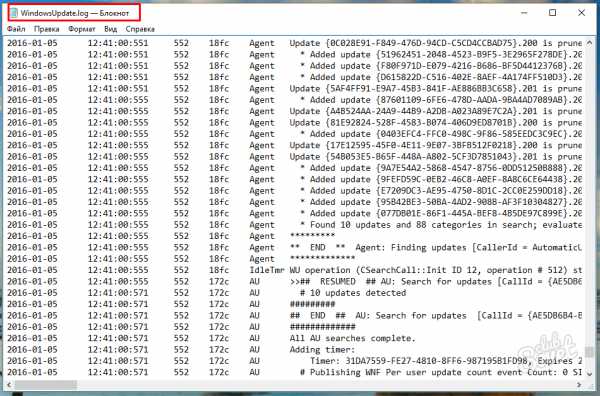Click the horizontal scrollbar left arrow
Image resolution: width=600 pixels, height=396 pixels.
coord(9,385)
